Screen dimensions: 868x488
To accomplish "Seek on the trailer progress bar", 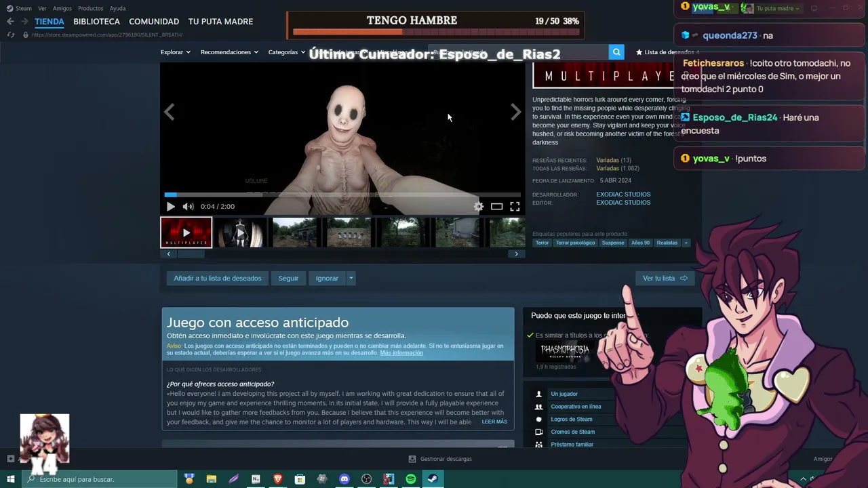I will pyautogui.click(x=342, y=195).
